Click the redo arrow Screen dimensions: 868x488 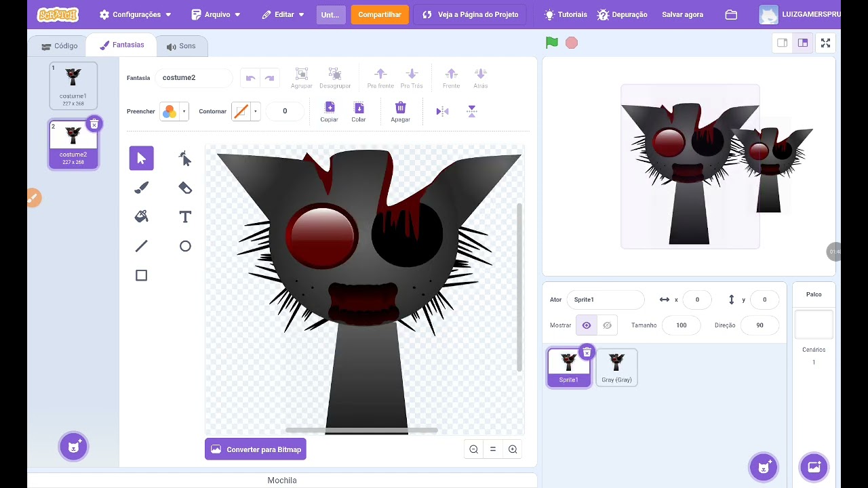pos(269,78)
